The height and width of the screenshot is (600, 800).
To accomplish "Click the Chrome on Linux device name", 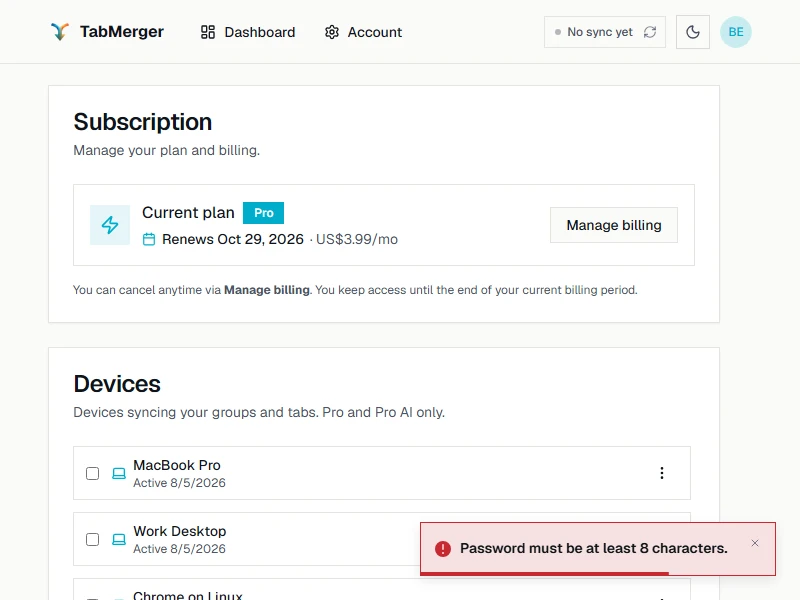I will [x=188, y=595].
